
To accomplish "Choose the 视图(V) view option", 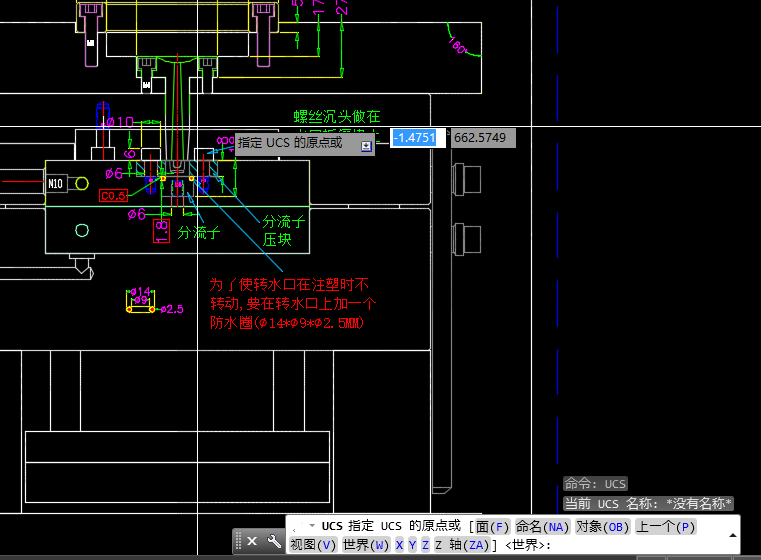I will click(x=313, y=545).
